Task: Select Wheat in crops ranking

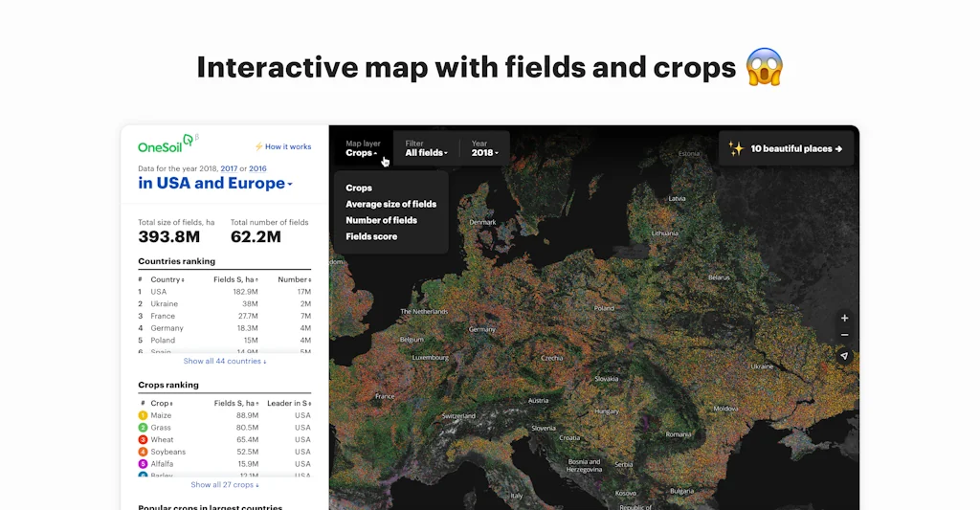Action: pyautogui.click(x=224, y=440)
